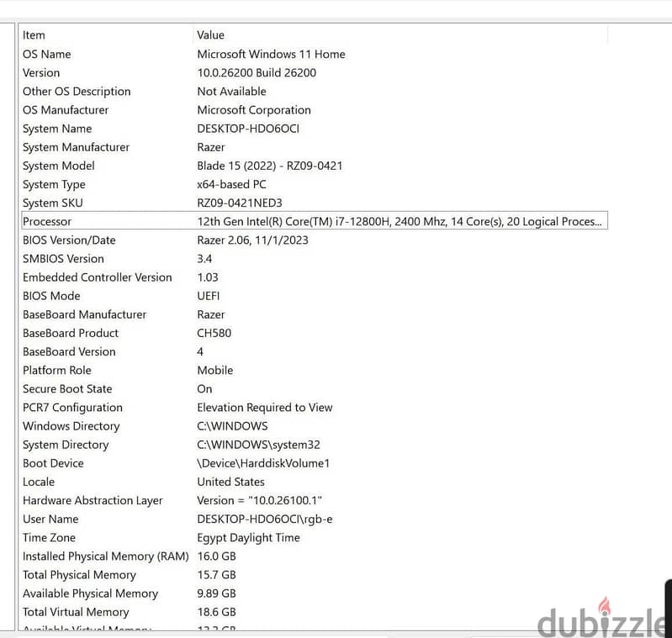Select the System Model Blade 15 row
Screen dimensions: 672x638
click(315, 166)
